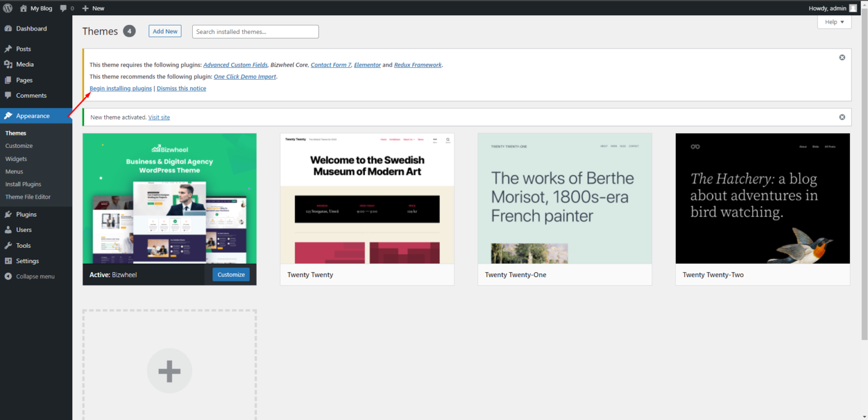Open the Elementor plugin link
The image size is (868, 420).
367,65
